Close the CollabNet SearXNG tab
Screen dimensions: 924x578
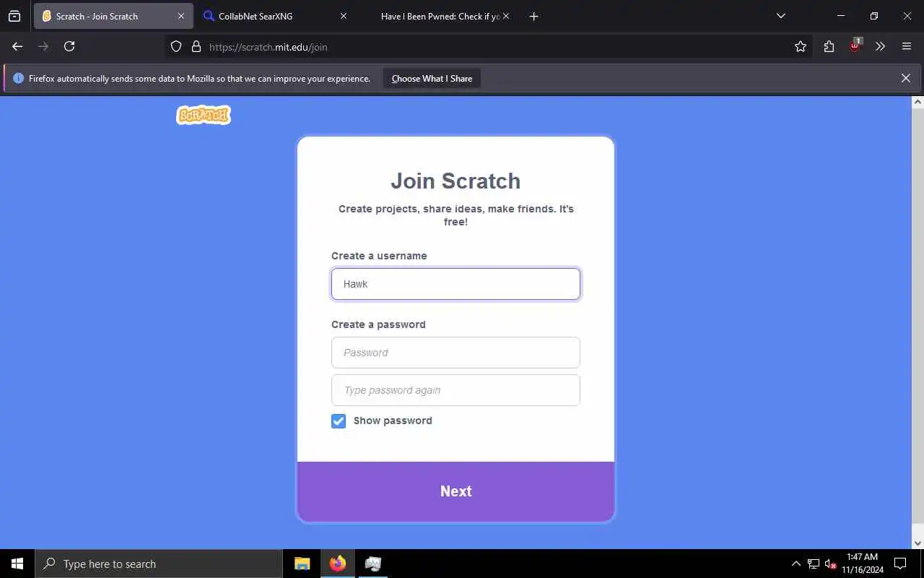[x=343, y=16]
